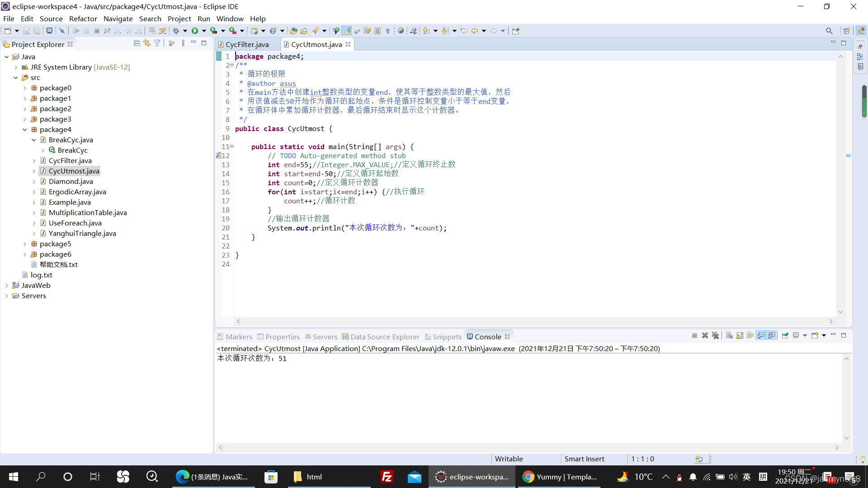Screen dimensions: 868x488
Task: Click the magnifier Quick Access search icon
Action: click(x=829, y=31)
